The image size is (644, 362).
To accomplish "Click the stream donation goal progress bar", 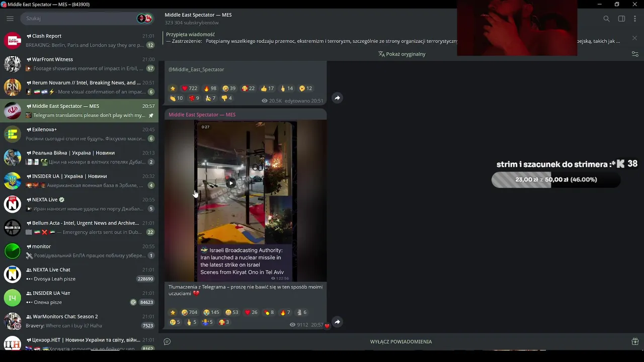I will [556, 179].
